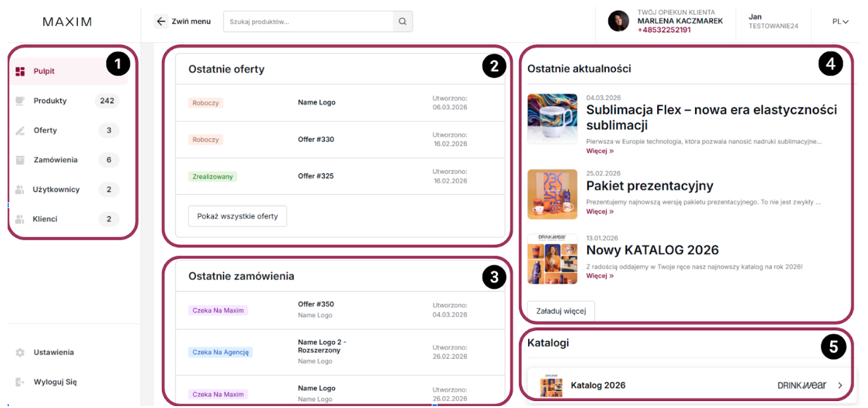
Task: Open Więcej link under Pakiet prezentacyjny
Action: 600,212
